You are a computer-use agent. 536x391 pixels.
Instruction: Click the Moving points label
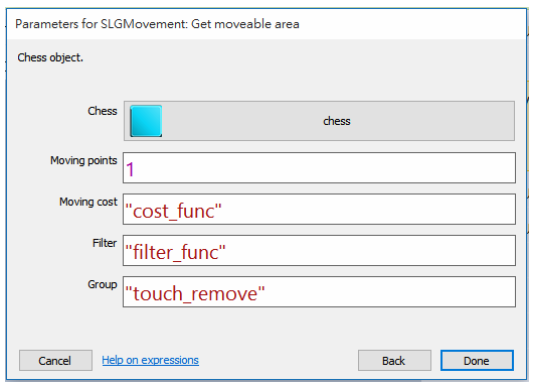tap(84, 160)
